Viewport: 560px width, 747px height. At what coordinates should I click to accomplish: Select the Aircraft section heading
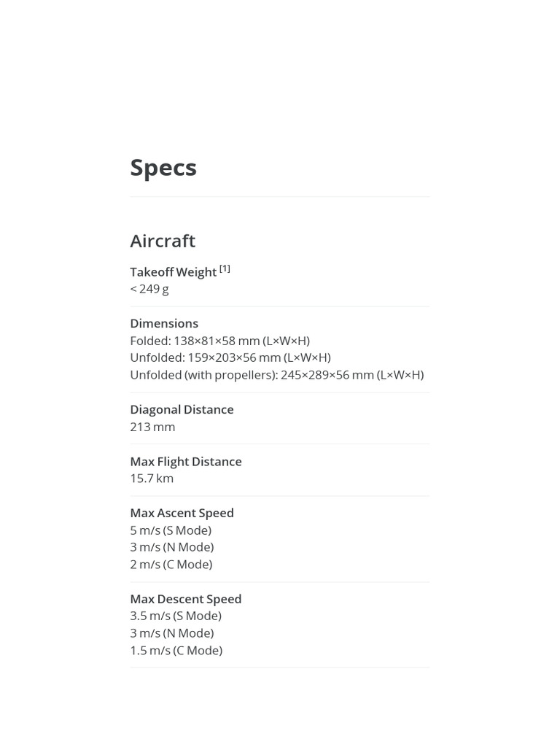[163, 241]
